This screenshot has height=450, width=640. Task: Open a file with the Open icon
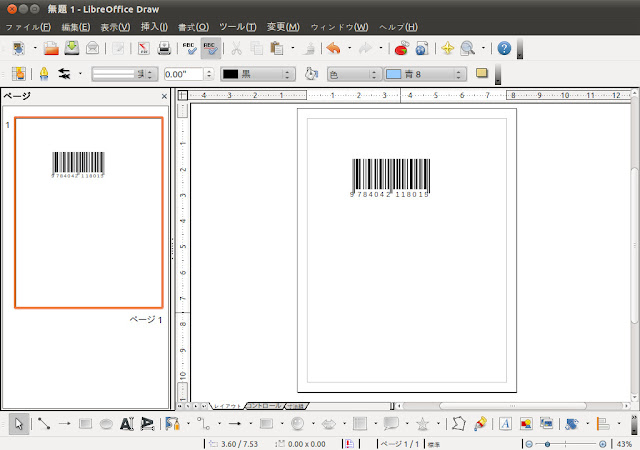51,48
